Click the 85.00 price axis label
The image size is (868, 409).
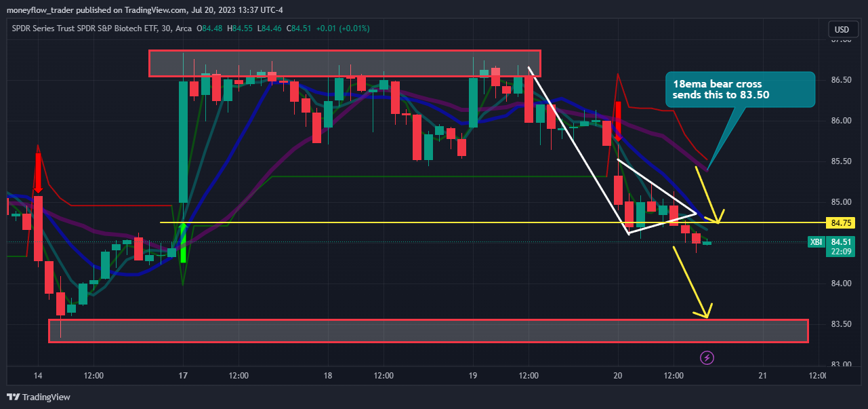(841, 202)
